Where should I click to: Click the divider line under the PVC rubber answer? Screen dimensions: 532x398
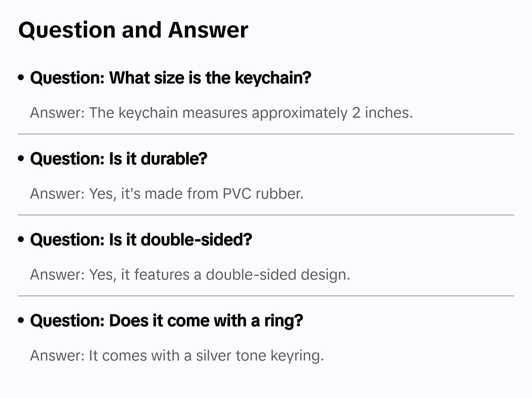click(266, 215)
